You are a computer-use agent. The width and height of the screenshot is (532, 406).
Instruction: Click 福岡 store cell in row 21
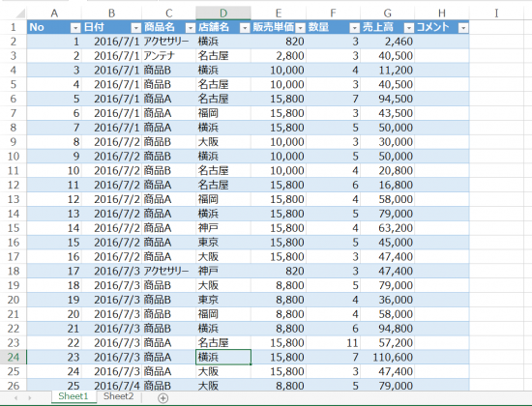[223, 314]
